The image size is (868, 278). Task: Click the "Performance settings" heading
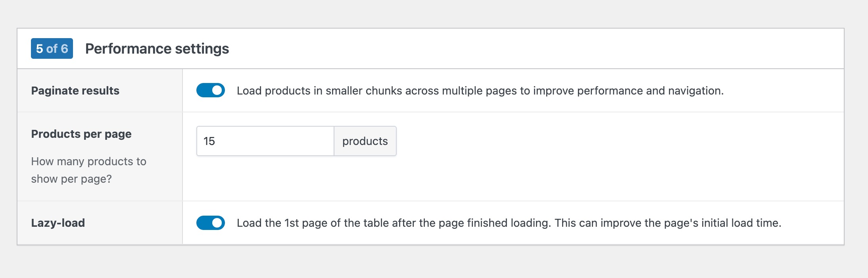pos(157,48)
